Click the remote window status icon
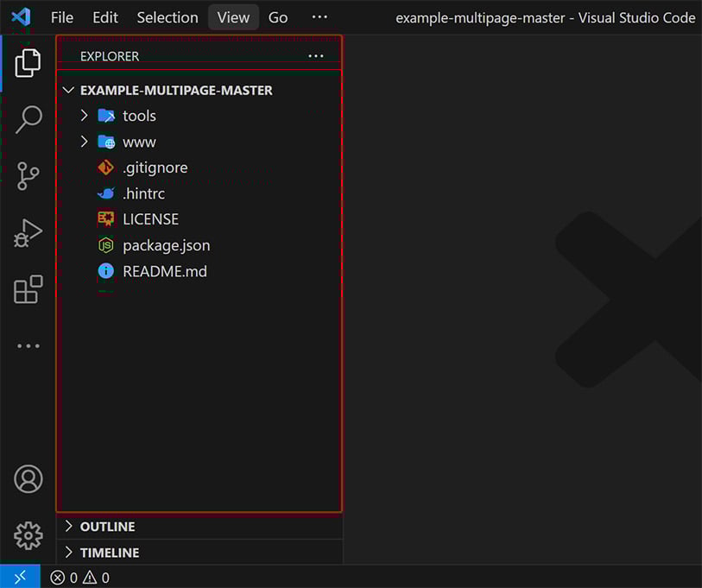 pyautogui.click(x=20, y=577)
